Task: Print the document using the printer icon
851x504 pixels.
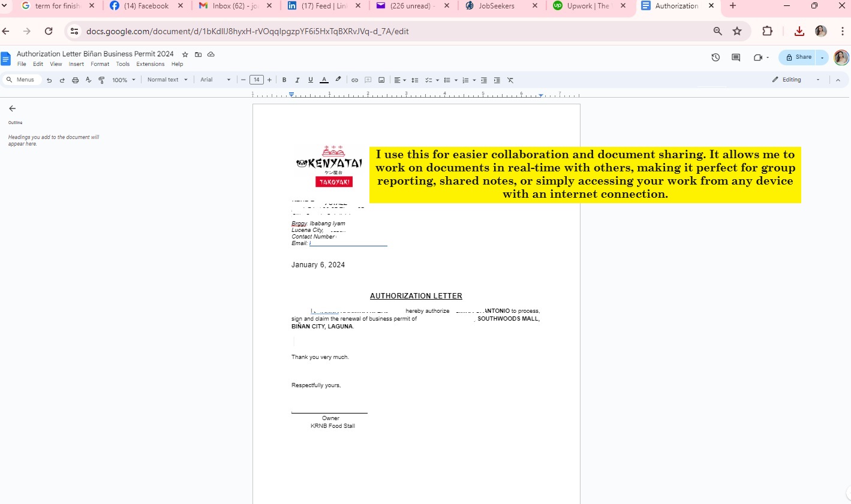Action: pyautogui.click(x=75, y=80)
